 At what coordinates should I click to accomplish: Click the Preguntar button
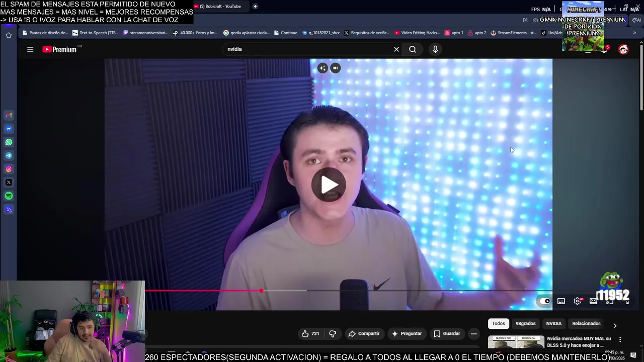pyautogui.click(x=407, y=333)
